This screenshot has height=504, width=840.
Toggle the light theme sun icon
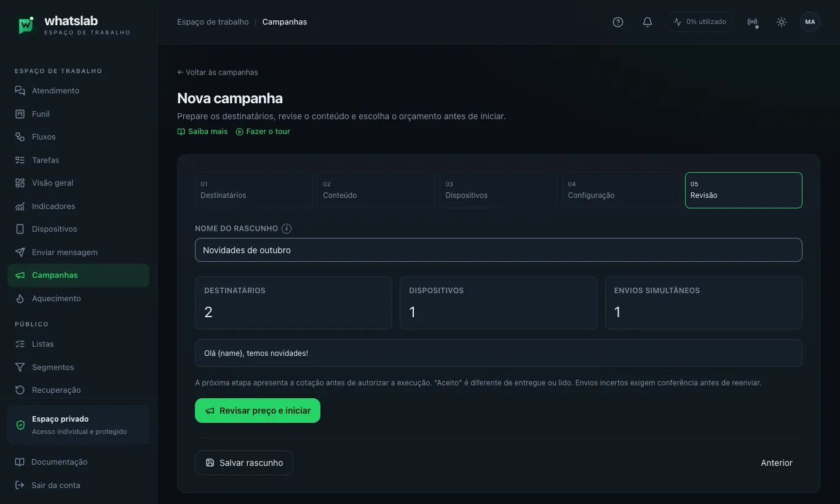tap(782, 22)
